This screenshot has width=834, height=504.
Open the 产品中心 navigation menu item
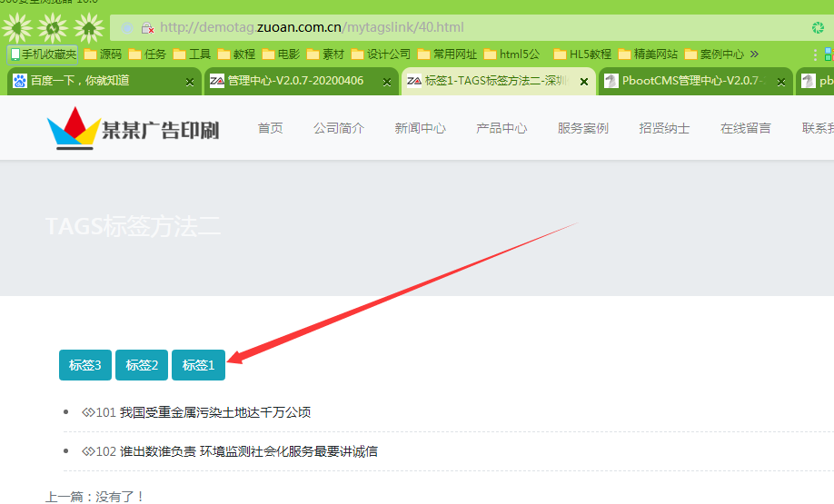coord(501,128)
